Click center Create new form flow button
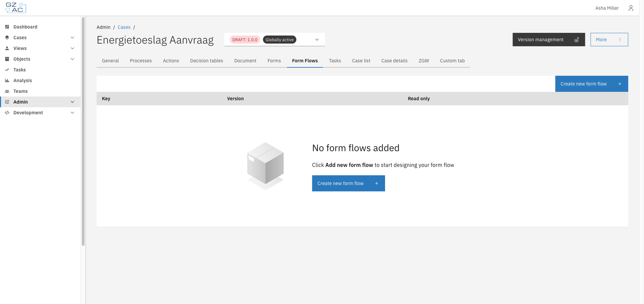Image resolution: width=644 pixels, height=304 pixels. pyautogui.click(x=348, y=183)
